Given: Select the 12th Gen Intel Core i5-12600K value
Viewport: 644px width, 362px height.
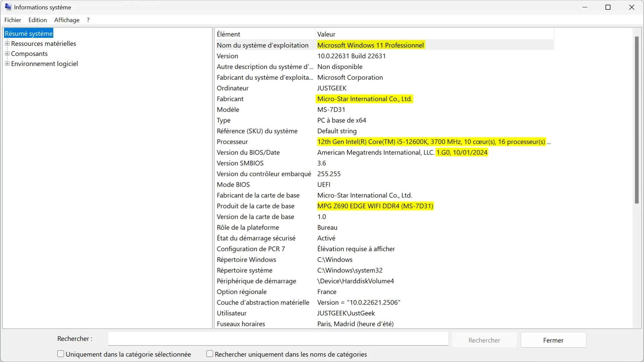Looking at the screenshot, I should pyautogui.click(x=434, y=142).
